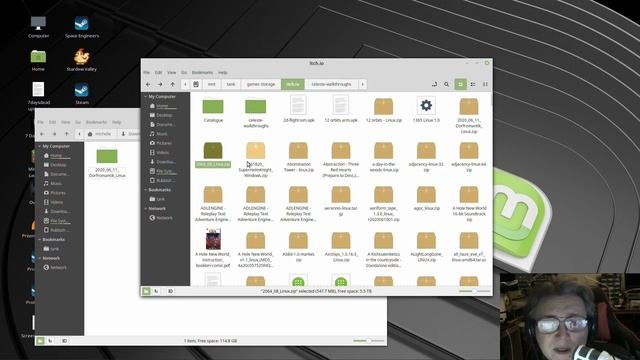Open Home in itch.io window sidebar
Viewport: 640px width, 360px height.
point(163,106)
